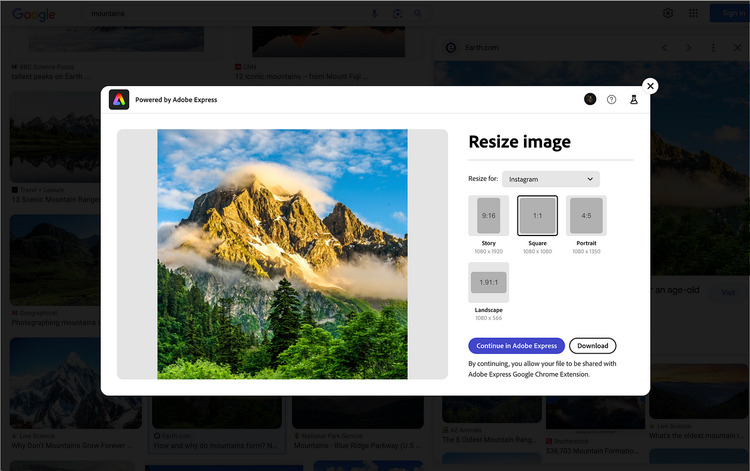Click snowy mountain thumbnail from Live Science

(x=76, y=383)
